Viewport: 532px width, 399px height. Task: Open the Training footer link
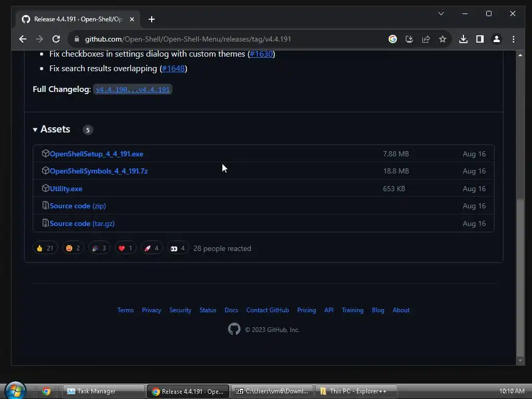point(353,310)
